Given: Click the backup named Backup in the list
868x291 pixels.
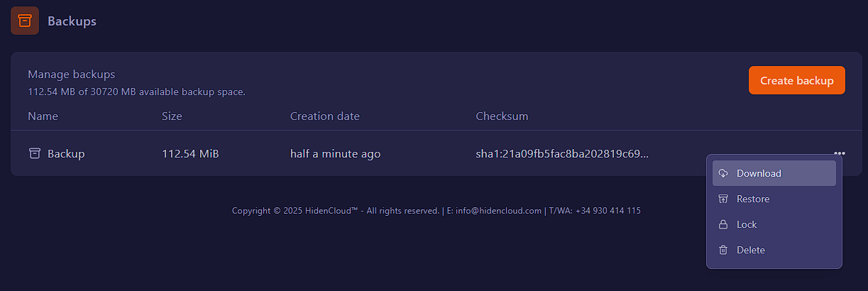Looking at the screenshot, I should [66, 153].
